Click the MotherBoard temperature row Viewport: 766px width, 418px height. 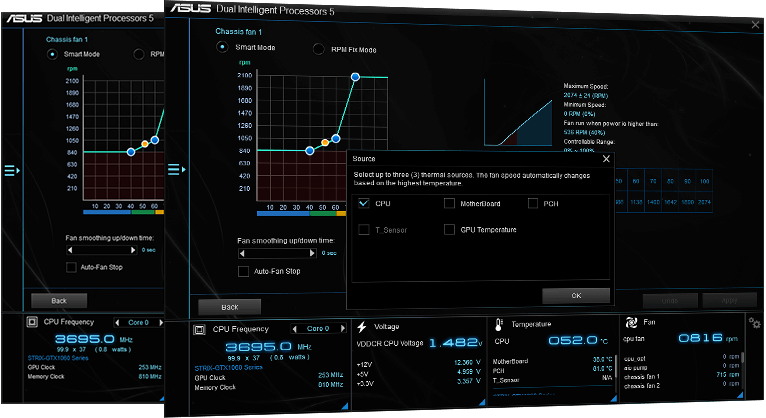click(x=552, y=361)
